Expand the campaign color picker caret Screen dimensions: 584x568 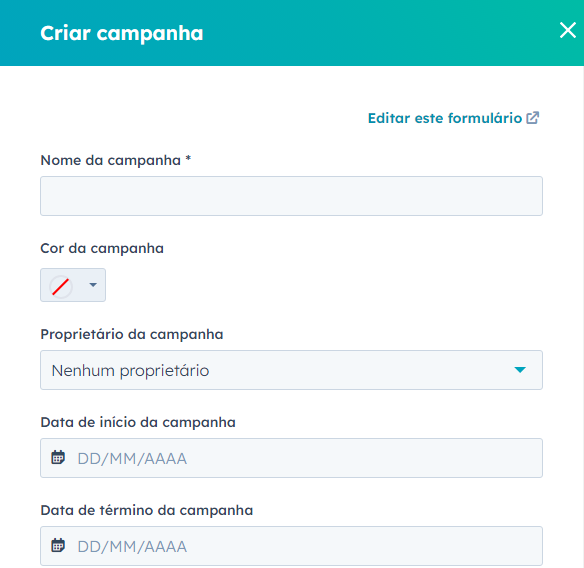(x=93, y=285)
